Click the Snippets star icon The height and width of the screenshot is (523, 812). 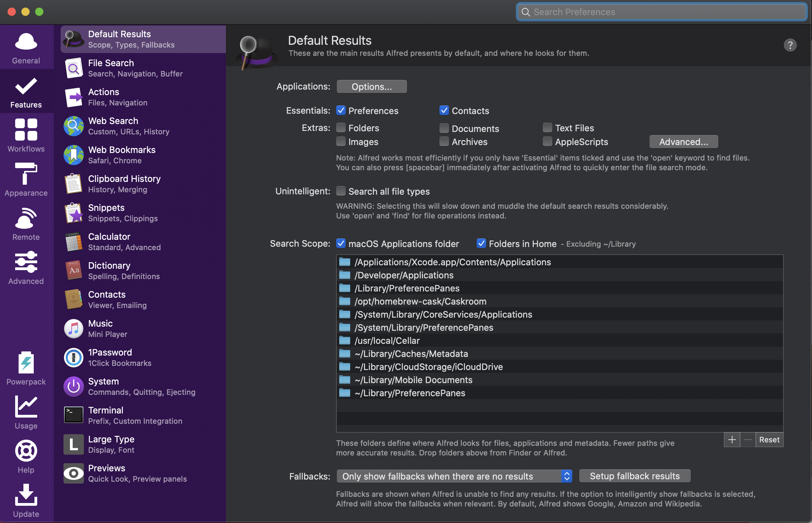coord(74,213)
